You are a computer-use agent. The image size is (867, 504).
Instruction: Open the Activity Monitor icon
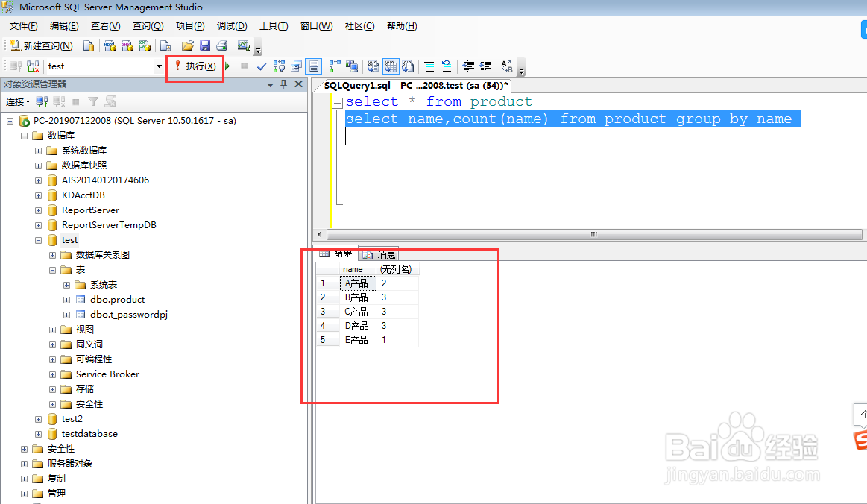243,46
